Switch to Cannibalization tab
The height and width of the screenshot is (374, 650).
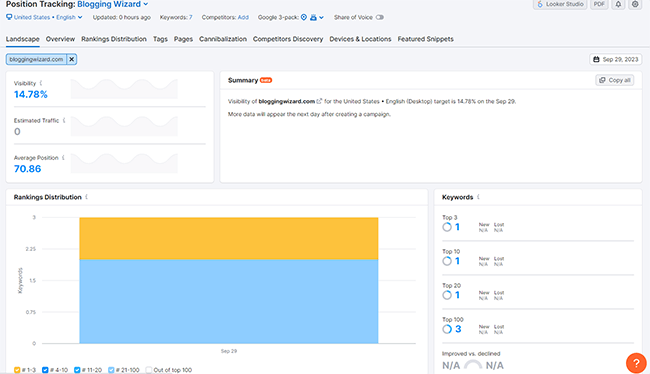pyautogui.click(x=223, y=39)
